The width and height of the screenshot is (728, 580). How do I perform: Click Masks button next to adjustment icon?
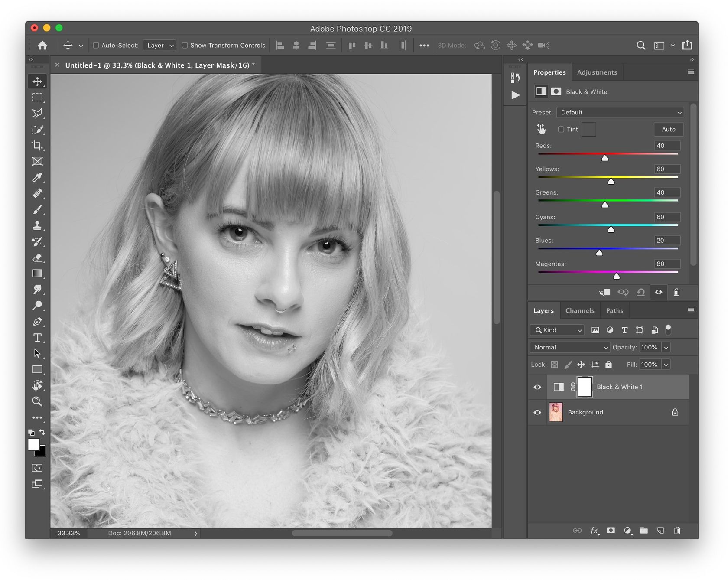point(556,91)
